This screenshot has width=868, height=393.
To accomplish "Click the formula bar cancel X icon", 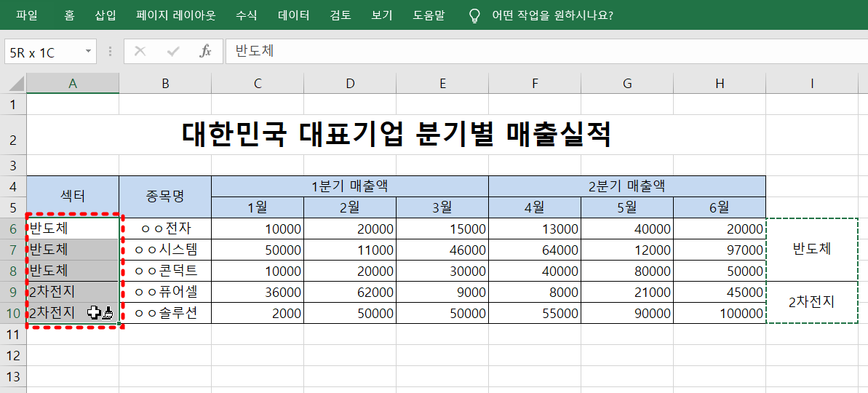I will (140, 52).
